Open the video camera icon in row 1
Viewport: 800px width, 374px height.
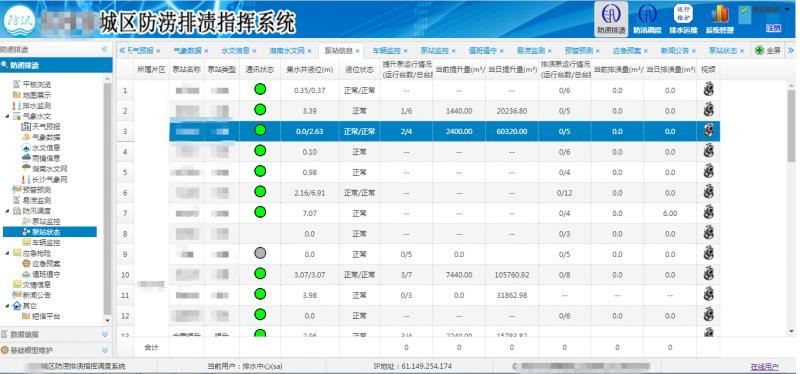[x=708, y=90]
